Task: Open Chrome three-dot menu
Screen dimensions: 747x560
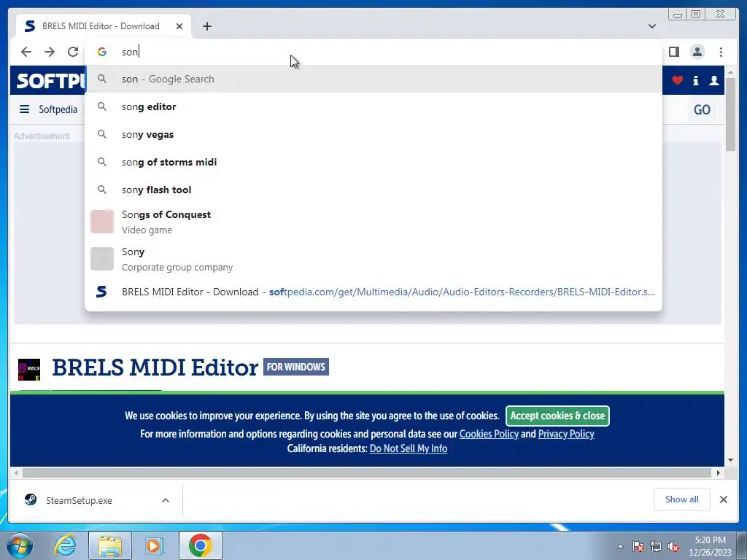Action: click(x=721, y=52)
